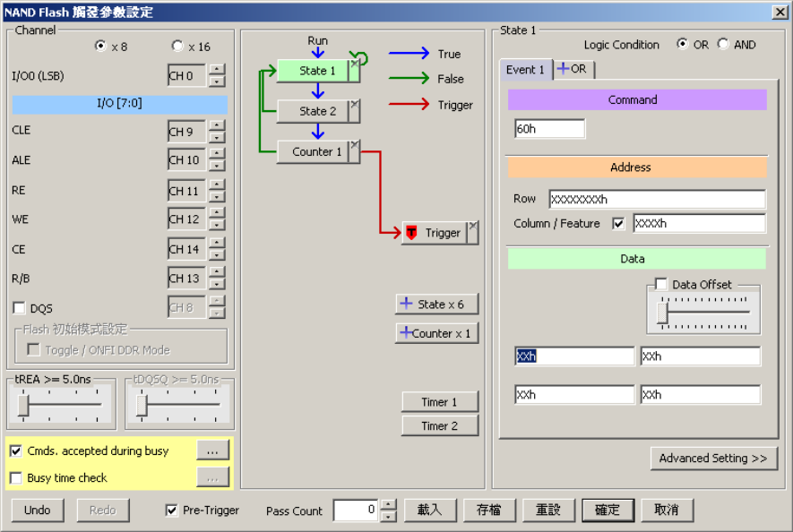
Task: Toggle Cmds. accepted during busy checkbox
Action: coord(16,450)
